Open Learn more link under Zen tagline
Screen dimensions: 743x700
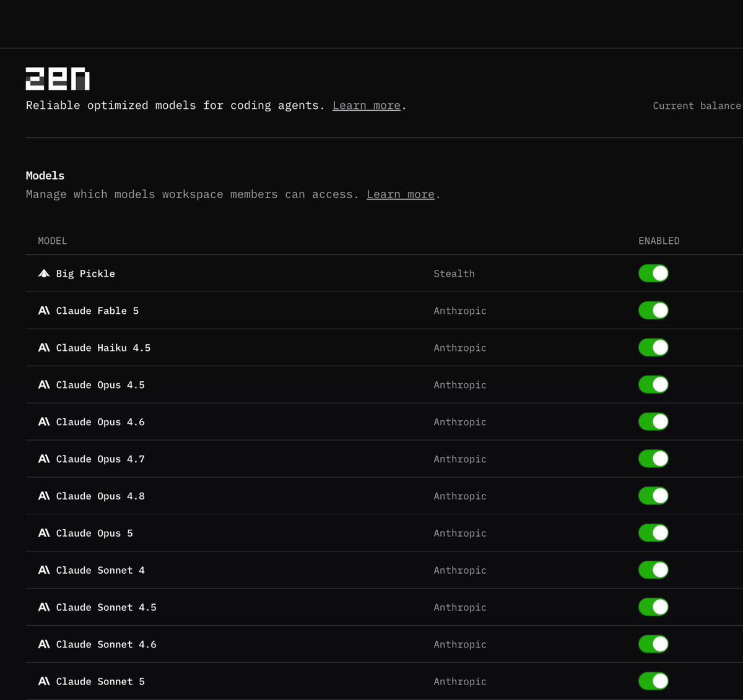[x=367, y=106]
